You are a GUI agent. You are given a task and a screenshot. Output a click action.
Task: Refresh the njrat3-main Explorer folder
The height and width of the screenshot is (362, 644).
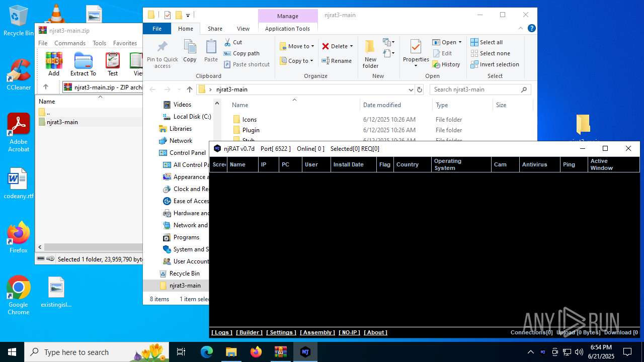coord(420,89)
